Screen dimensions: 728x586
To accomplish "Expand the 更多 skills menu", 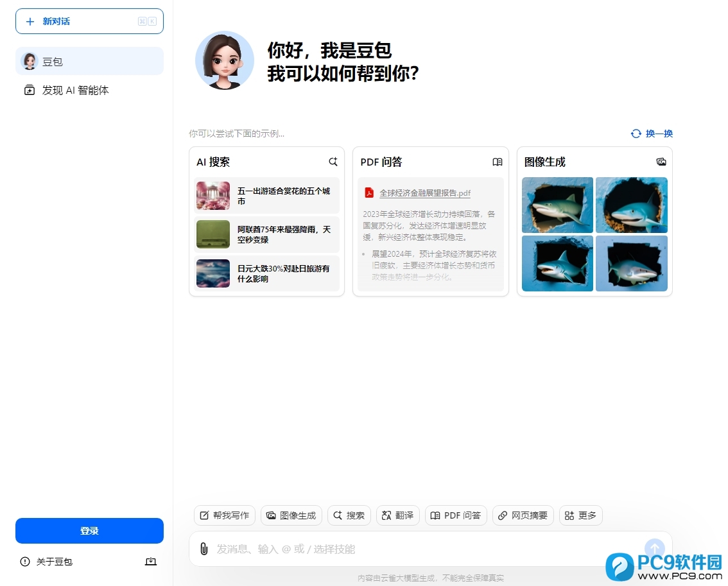I will 581,515.
